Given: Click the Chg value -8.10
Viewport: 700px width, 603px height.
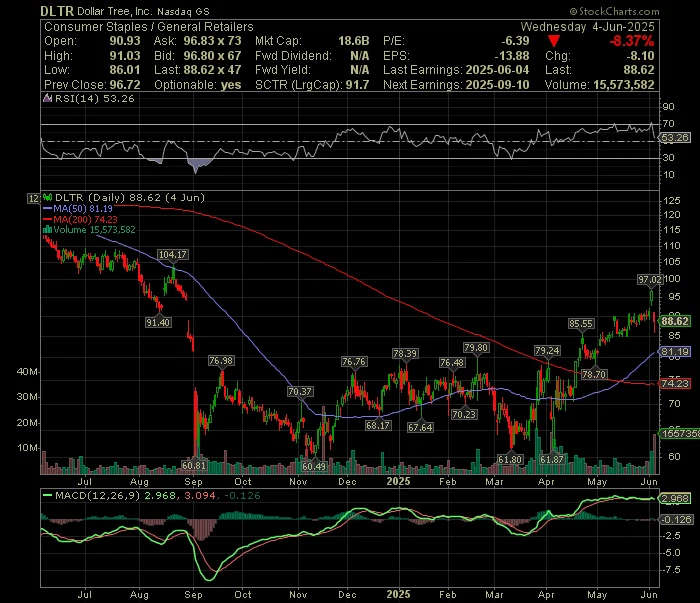Looking at the screenshot, I should pyautogui.click(x=641, y=56).
